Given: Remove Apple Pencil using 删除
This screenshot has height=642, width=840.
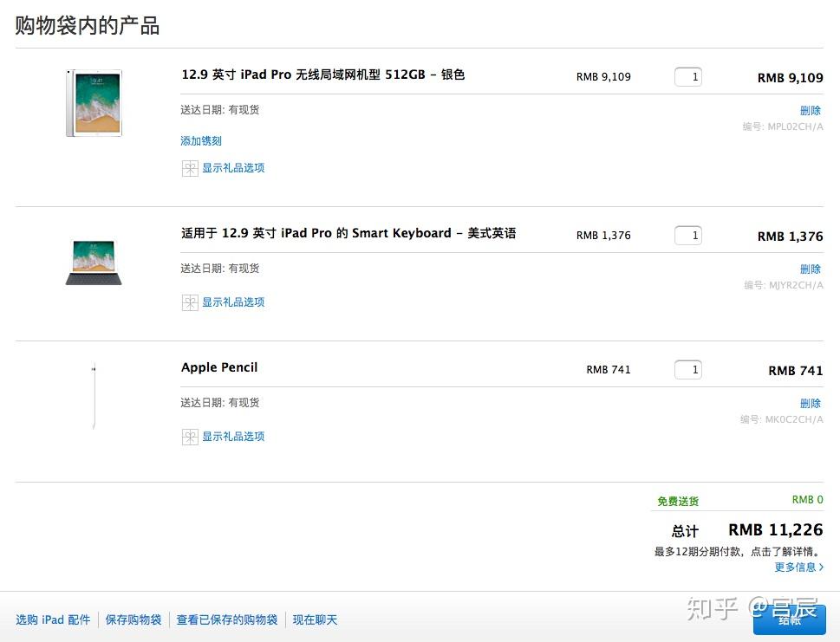Looking at the screenshot, I should click(810, 403).
